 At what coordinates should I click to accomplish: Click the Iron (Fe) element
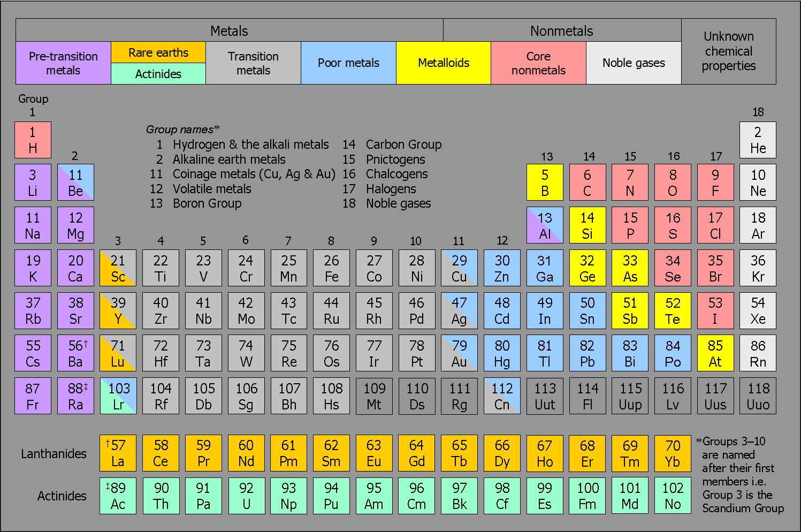click(x=332, y=268)
